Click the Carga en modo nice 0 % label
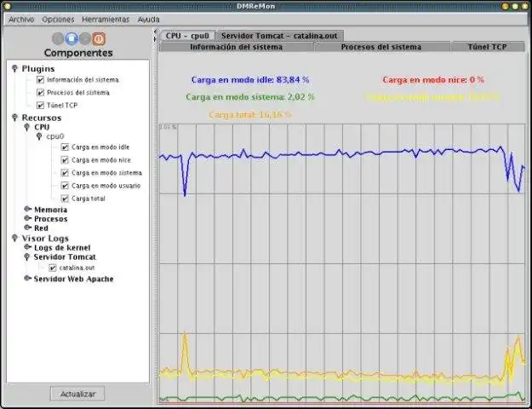The image size is (532, 409). click(433, 80)
